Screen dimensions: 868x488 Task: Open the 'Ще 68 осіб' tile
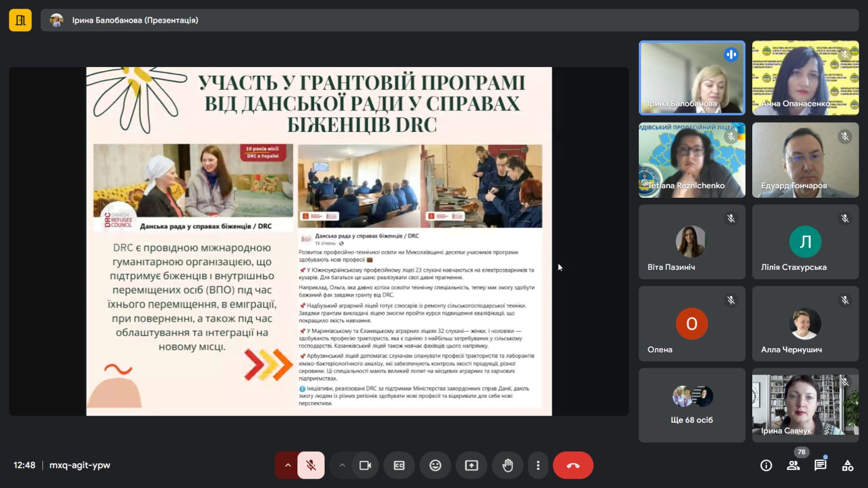[692, 405]
